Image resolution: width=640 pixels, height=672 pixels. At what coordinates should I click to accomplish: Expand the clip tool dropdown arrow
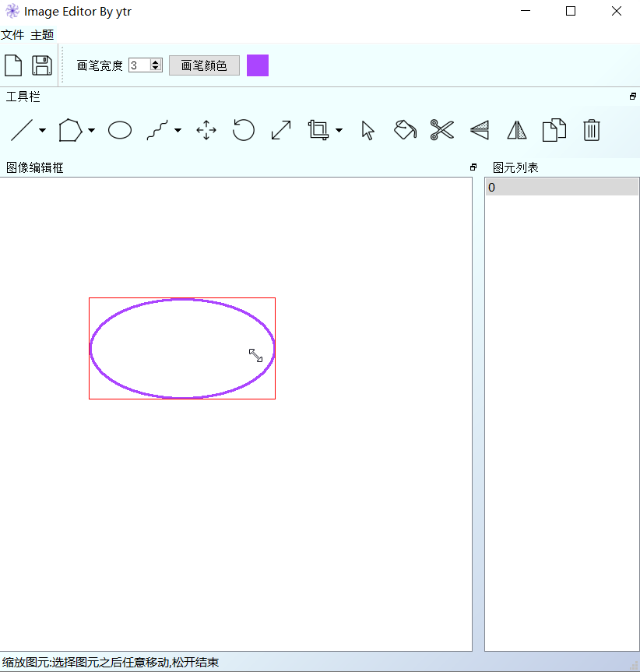coord(339,130)
